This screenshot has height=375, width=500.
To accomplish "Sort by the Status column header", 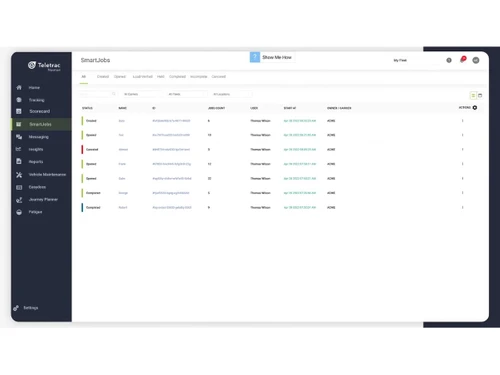I will point(87,108).
